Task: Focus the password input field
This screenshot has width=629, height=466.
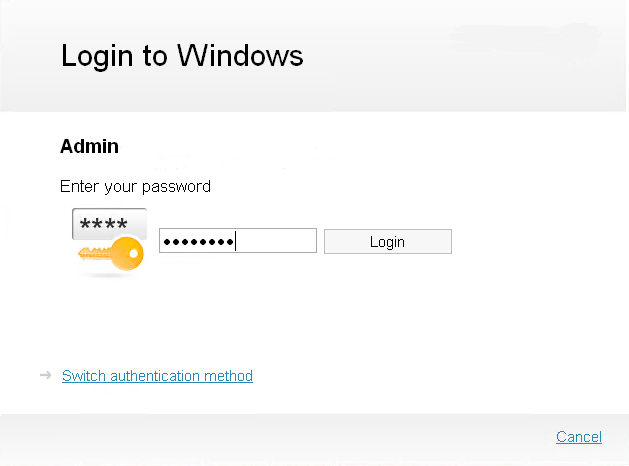Action: (238, 241)
